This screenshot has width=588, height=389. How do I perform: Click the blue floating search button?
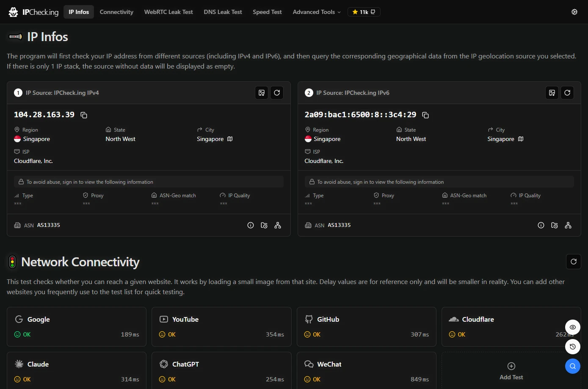573,366
